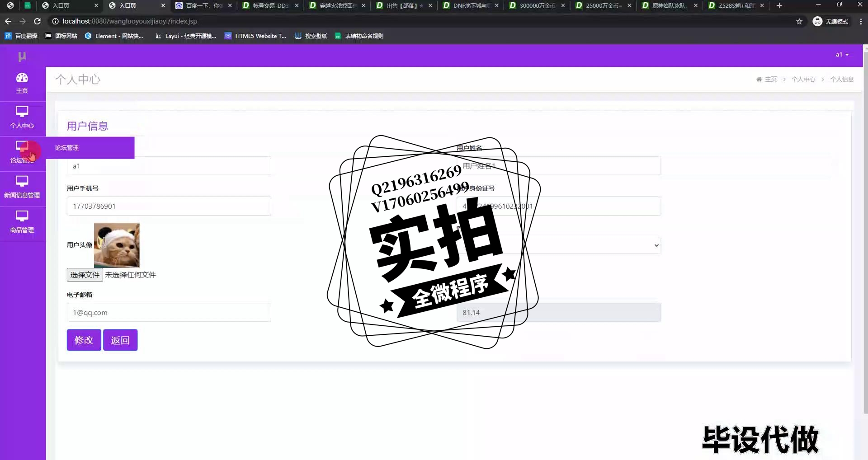Reload the page with refresh icon
868x460 pixels.
tap(38, 21)
